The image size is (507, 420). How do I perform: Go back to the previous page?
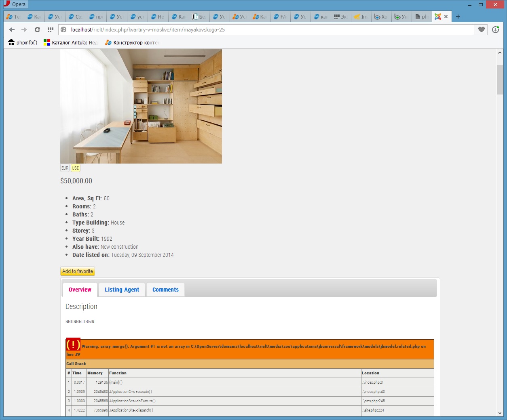(x=12, y=29)
